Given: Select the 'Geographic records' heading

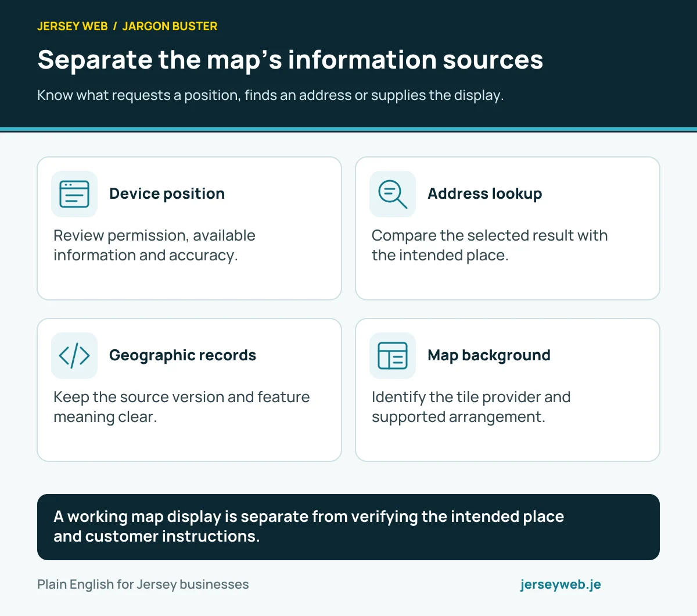Looking at the screenshot, I should tap(182, 355).
